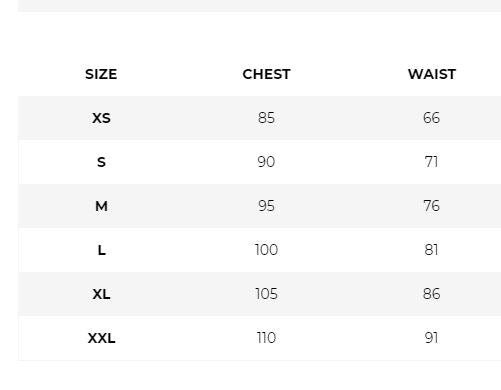This screenshot has height=390, width=501.
Task: Select the L size row label
Action: (101, 250)
